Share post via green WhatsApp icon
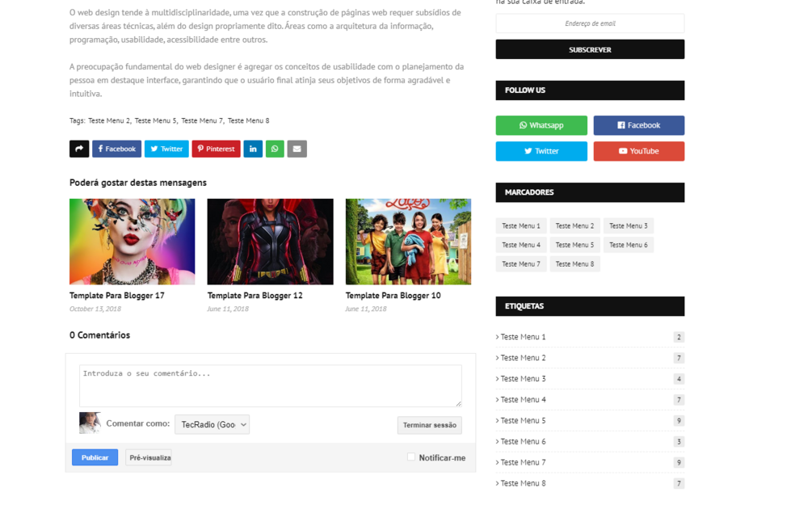 pyautogui.click(x=275, y=149)
